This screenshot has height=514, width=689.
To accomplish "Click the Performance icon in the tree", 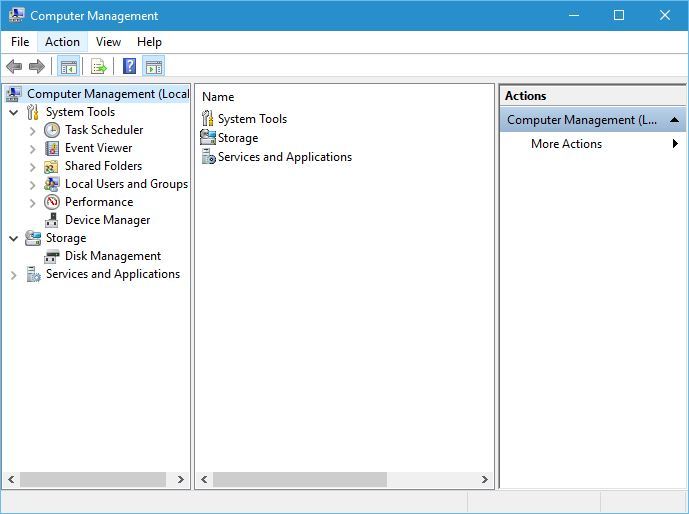I will 52,202.
